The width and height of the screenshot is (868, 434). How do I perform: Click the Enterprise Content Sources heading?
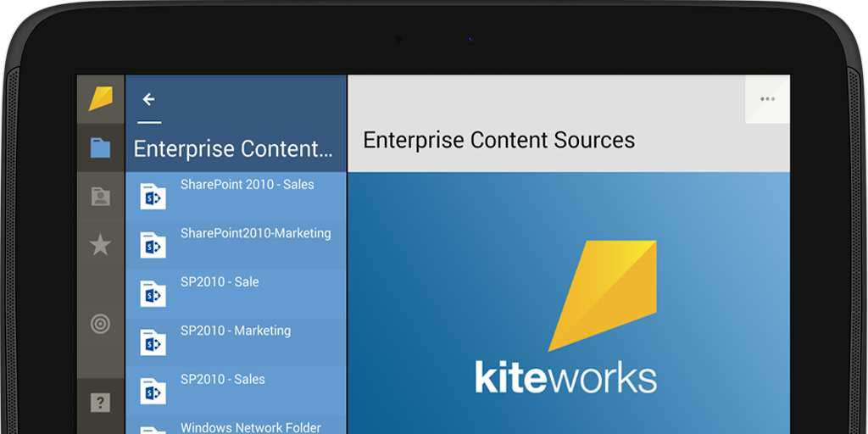498,140
